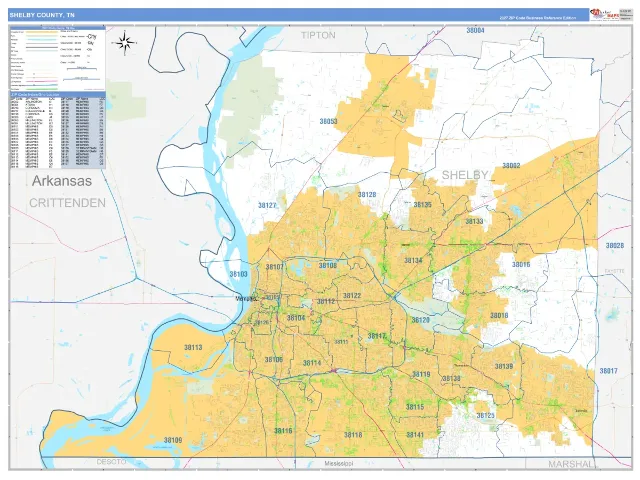Select ZIP code label "38108"

328,266
